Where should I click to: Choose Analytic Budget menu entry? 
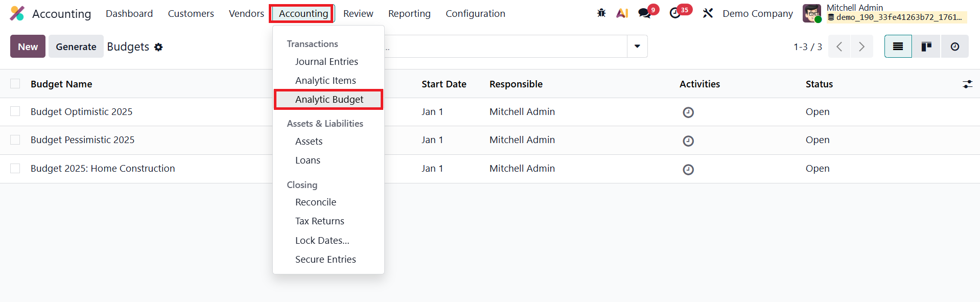pyautogui.click(x=329, y=100)
